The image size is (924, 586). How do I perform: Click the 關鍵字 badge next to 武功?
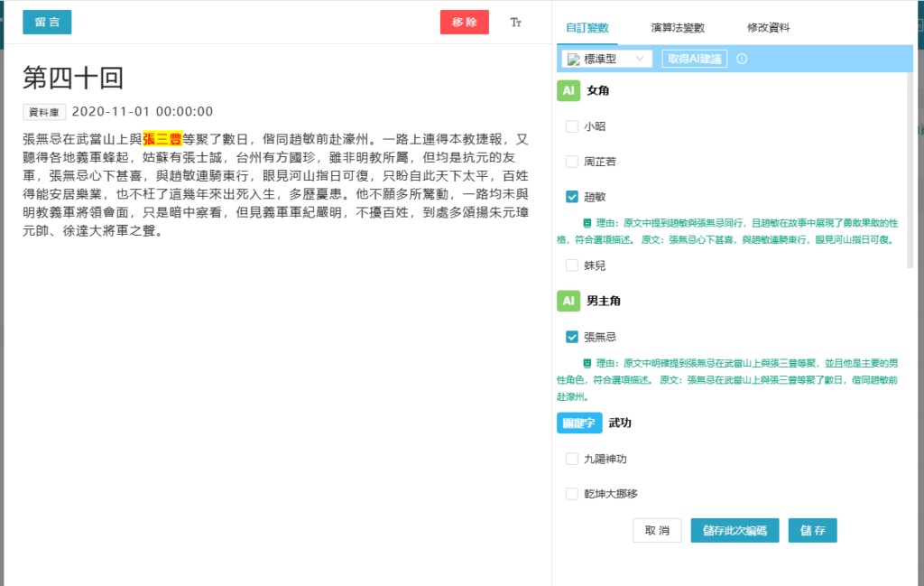tap(579, 423)
